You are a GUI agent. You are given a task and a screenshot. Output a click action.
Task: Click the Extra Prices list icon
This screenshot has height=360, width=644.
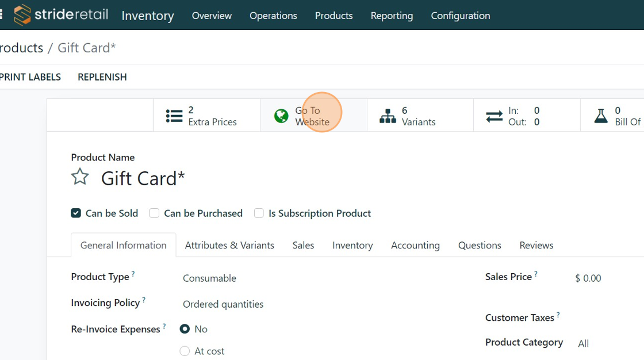(174, 116)
